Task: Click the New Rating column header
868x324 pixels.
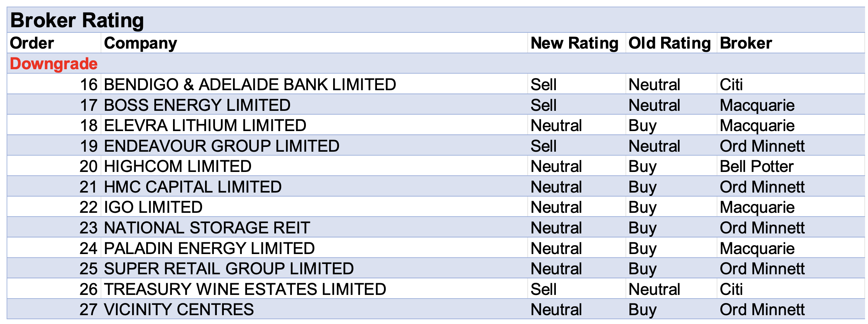Action: (x=574, y=43)
